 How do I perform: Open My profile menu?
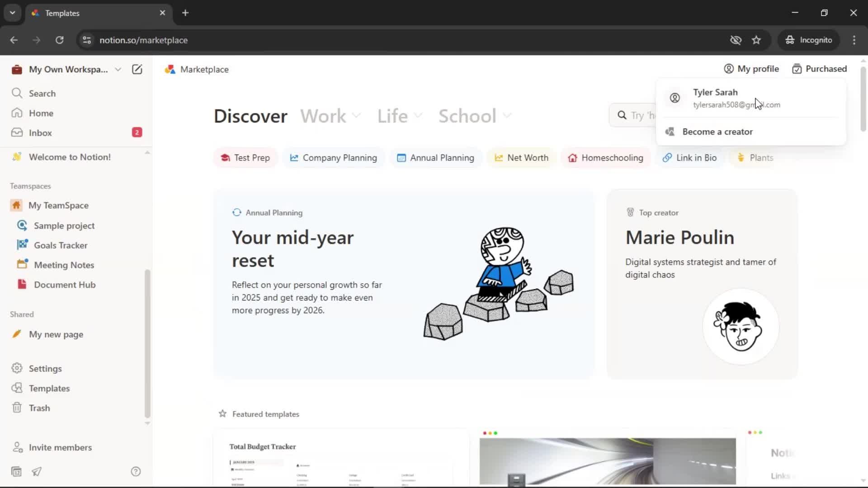751,69
